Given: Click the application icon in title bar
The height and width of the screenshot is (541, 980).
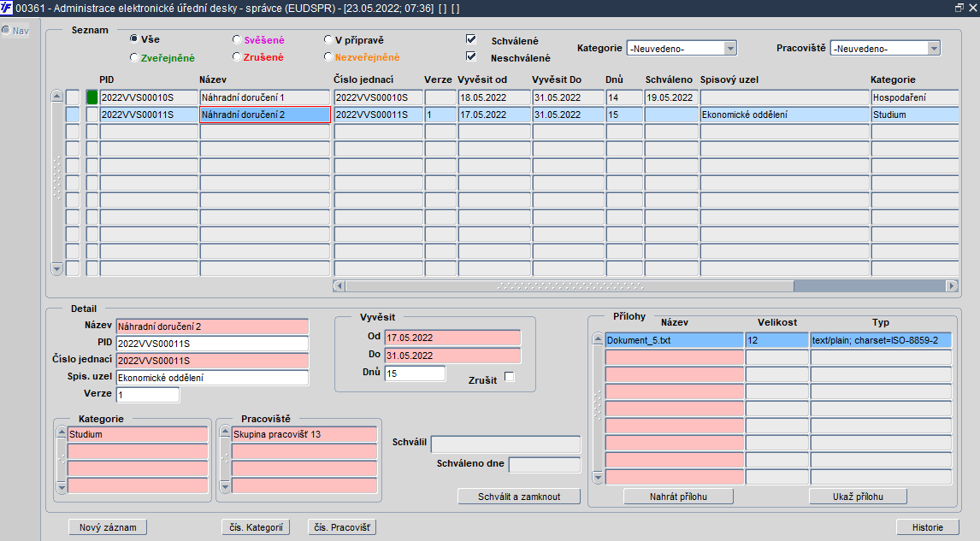Looking at the screenshot, I should click(7, 8).
